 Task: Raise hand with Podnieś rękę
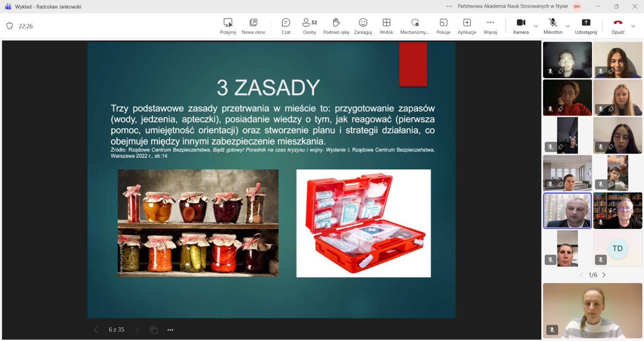coord(336,26)
